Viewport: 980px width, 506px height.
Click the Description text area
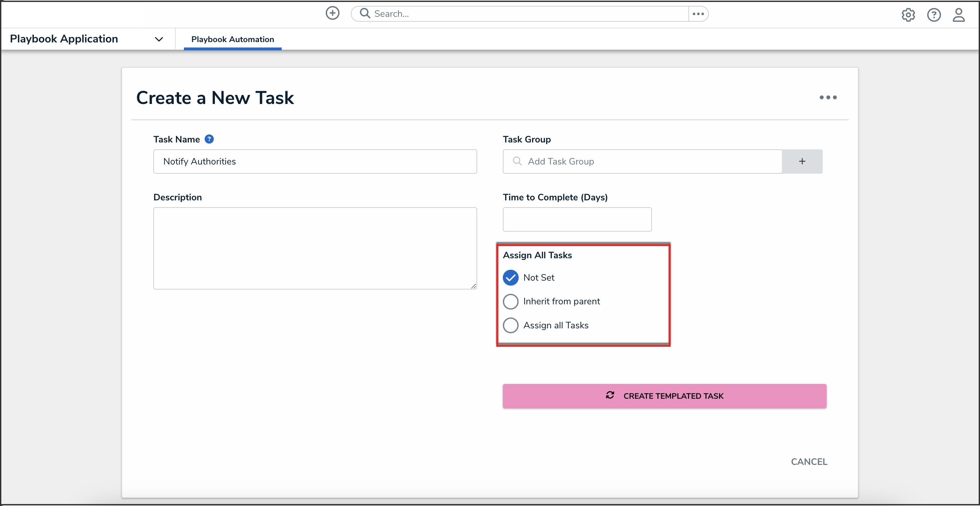click(x=315, y=248)
